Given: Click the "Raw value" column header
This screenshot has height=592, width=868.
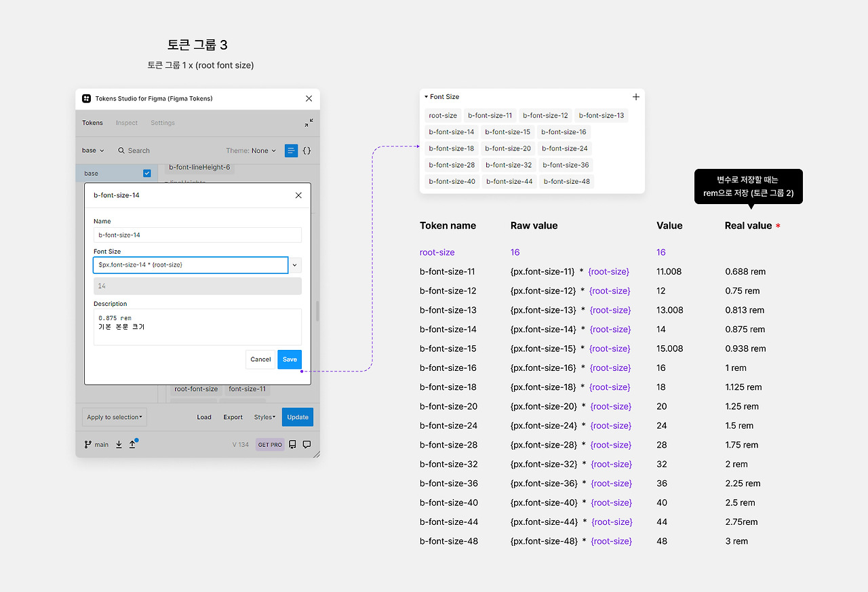Looking at the screenshot, I should point(534,226).
